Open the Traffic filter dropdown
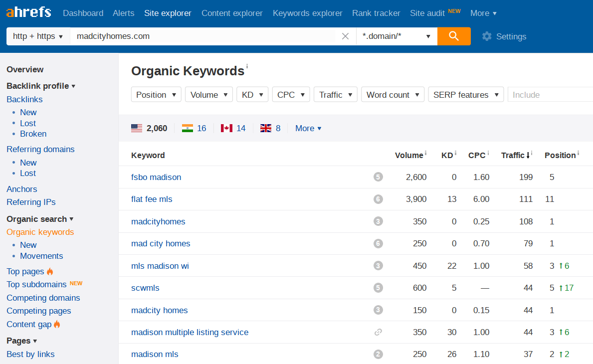593x364 pixels. 336,95
